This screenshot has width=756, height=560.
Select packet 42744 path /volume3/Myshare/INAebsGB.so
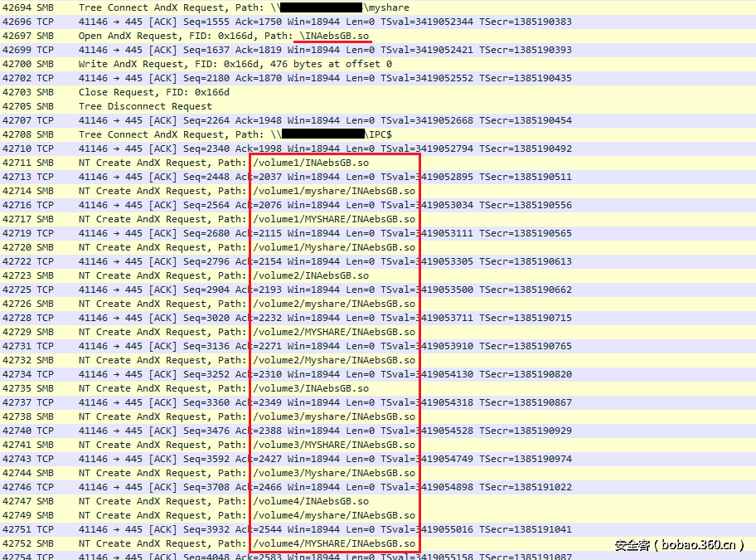(378, 473)
